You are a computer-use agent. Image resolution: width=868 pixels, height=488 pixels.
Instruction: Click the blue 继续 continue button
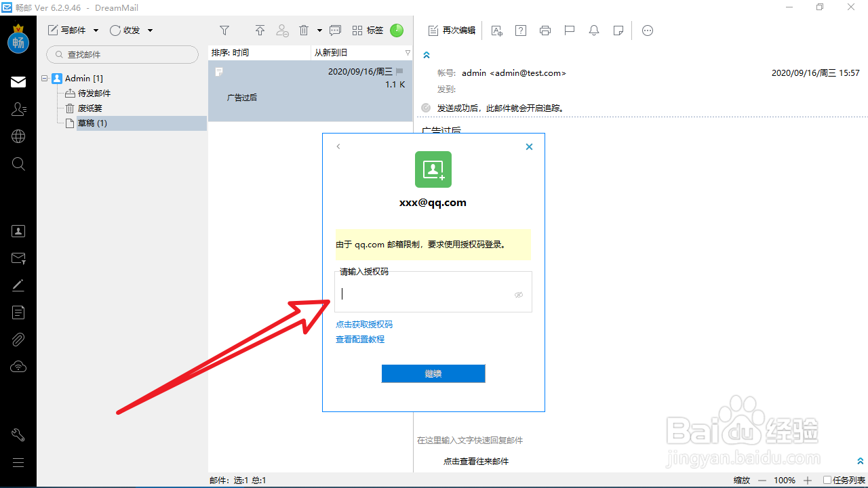(x=433, y=373)
